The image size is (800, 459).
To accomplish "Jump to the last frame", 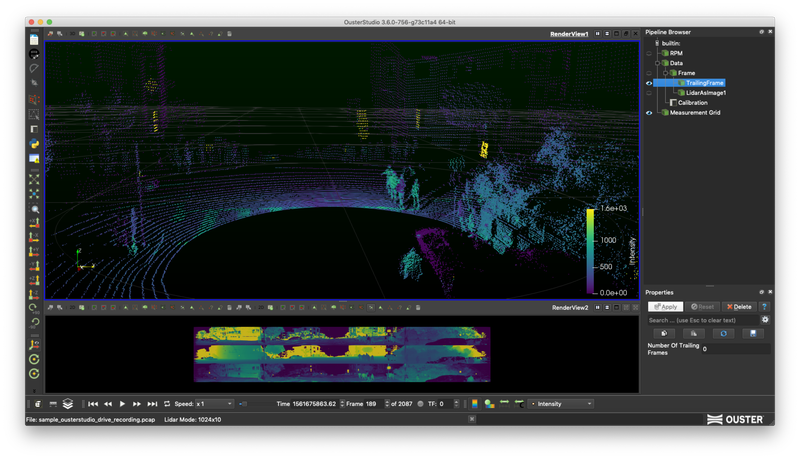I will click(152, 404).
